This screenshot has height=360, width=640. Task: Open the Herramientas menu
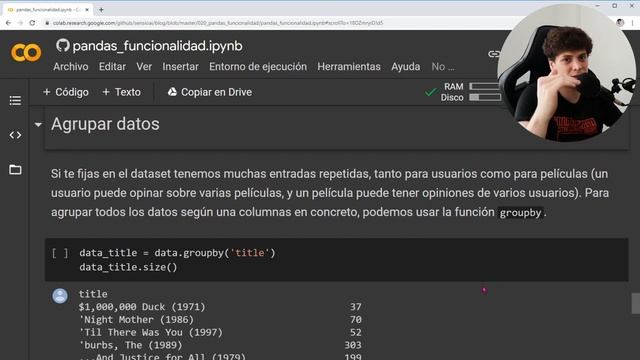pyautogui.click(x=349, y=67)
